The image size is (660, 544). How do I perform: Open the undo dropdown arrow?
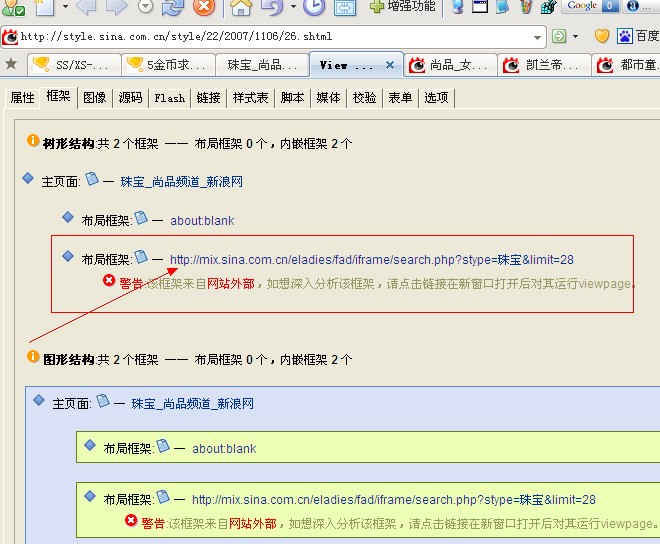[x=293, y=6]
